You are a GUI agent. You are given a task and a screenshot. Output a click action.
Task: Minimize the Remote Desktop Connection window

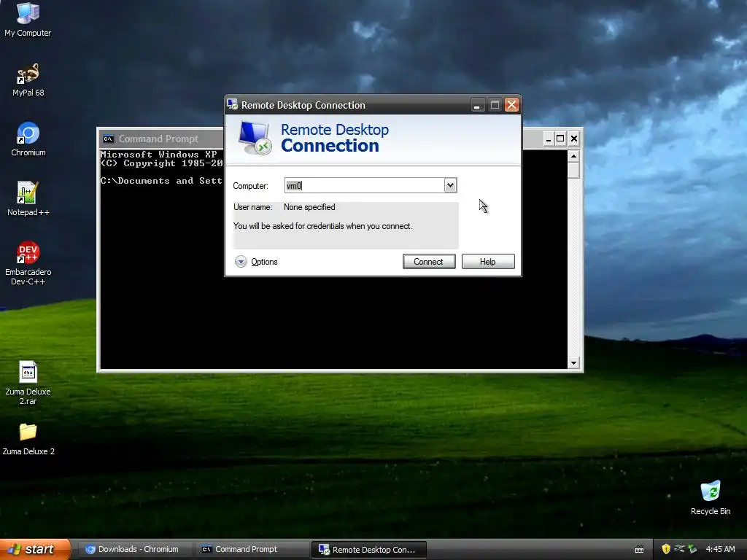click(477, 105)
